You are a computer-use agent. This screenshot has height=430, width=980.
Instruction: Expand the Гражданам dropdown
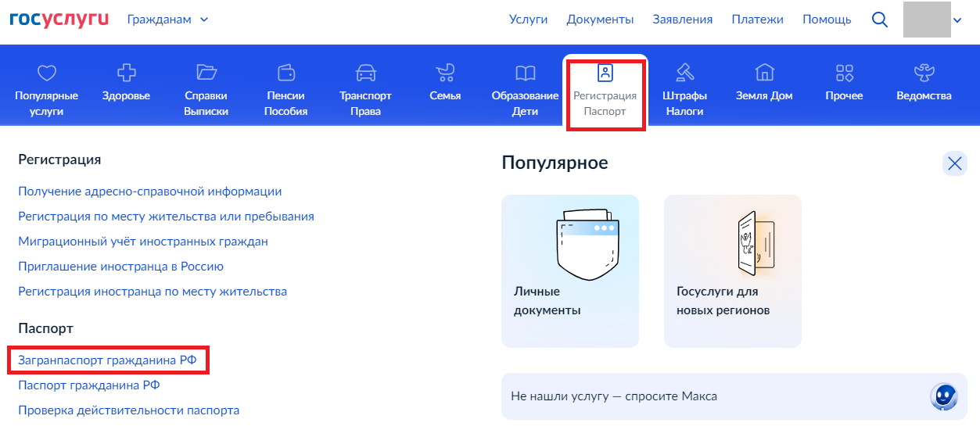click(x=167, y=20)
